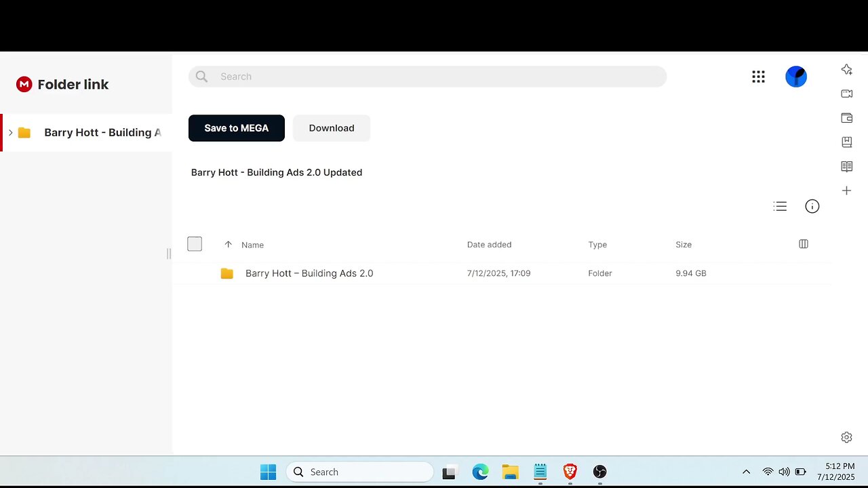Image resolution: width=868 pixels, height=488 pixels.
Task: Sort by the Size column
Action: coord(684,245)
